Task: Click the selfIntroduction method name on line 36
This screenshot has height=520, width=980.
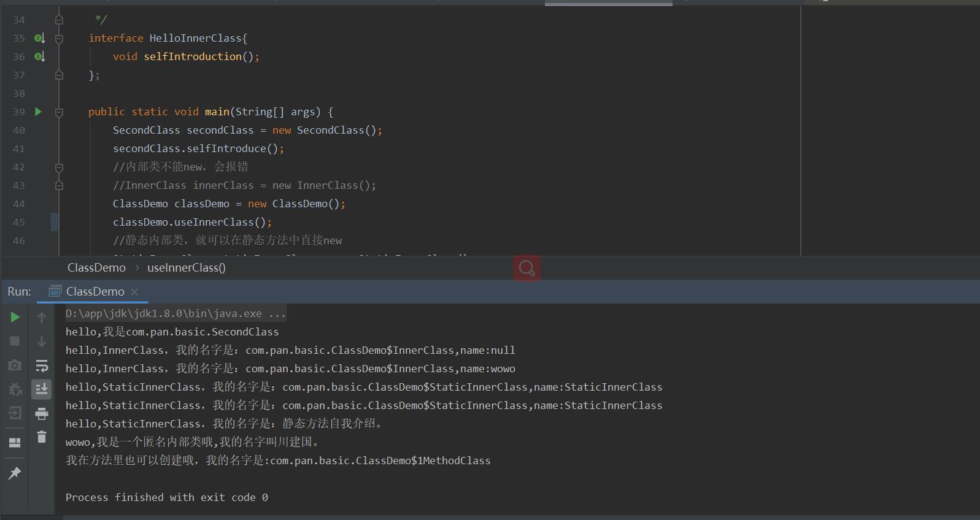Action: tap(193, 56)
